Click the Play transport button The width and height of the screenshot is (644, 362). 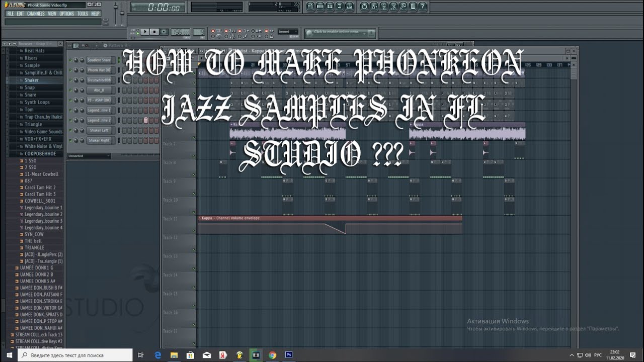[x=145, y=32]
